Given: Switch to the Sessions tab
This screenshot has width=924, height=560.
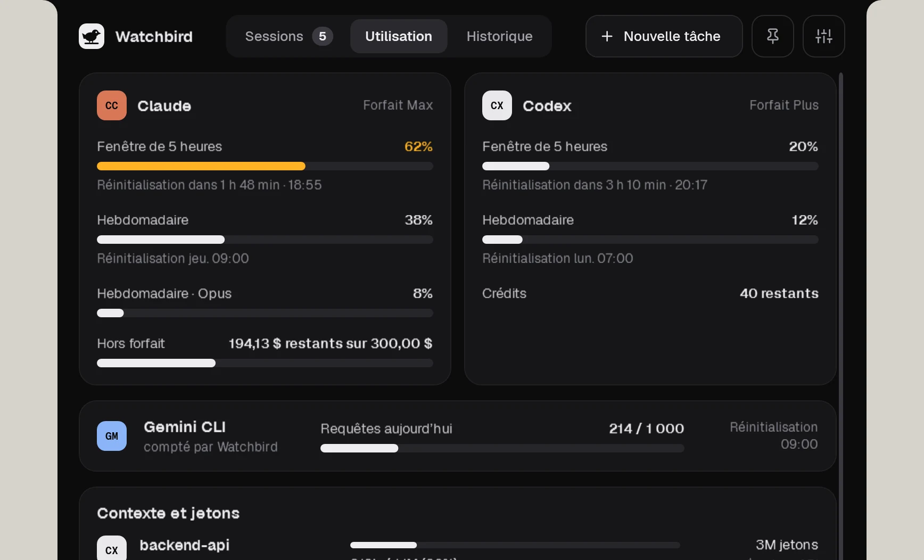Looking at the screenshot, I should 288,36.
